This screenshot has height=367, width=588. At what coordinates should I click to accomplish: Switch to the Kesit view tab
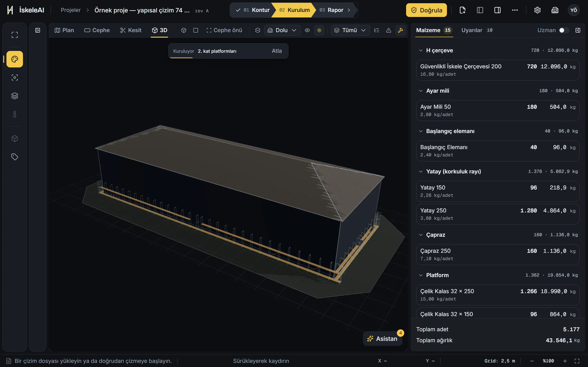tap(131, 30)
